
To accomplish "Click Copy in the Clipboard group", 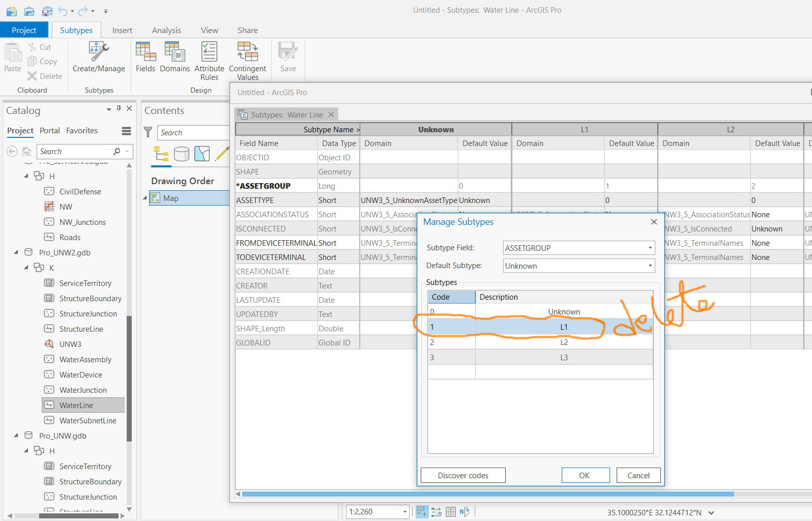I will point(42,61).
